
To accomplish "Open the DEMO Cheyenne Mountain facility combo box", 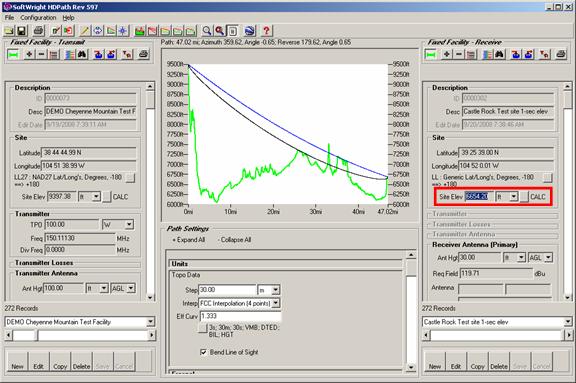I will (150, 322).
